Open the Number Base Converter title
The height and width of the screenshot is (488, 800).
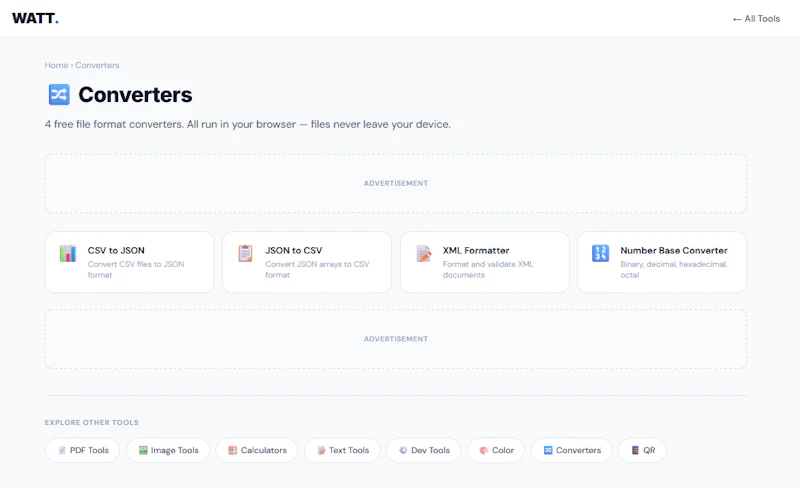click(x=673, y=251)
